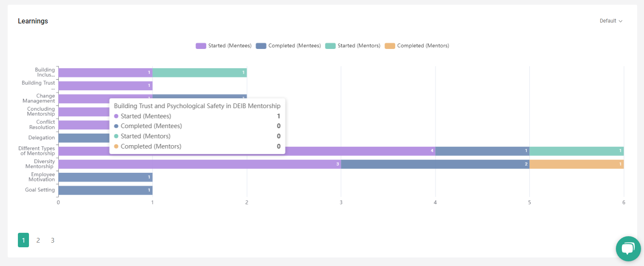Open the chat support widget
The image size is (644, 266).
[x=628, y=249]
